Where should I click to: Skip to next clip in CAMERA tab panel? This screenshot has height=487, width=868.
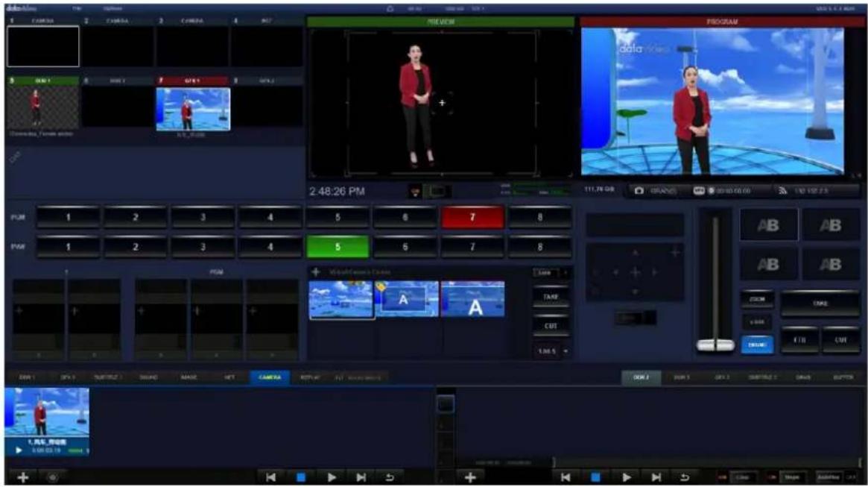(x=361, y=477)
